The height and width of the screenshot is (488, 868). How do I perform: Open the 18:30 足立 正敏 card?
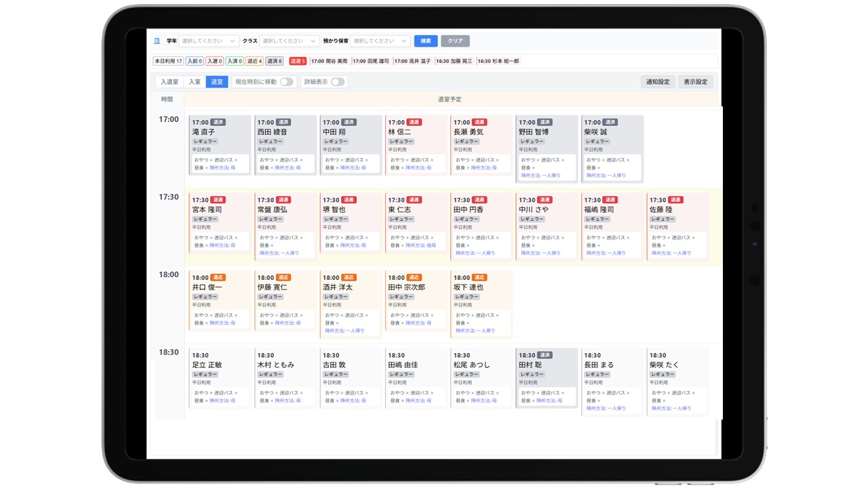[x=220, y=378]
